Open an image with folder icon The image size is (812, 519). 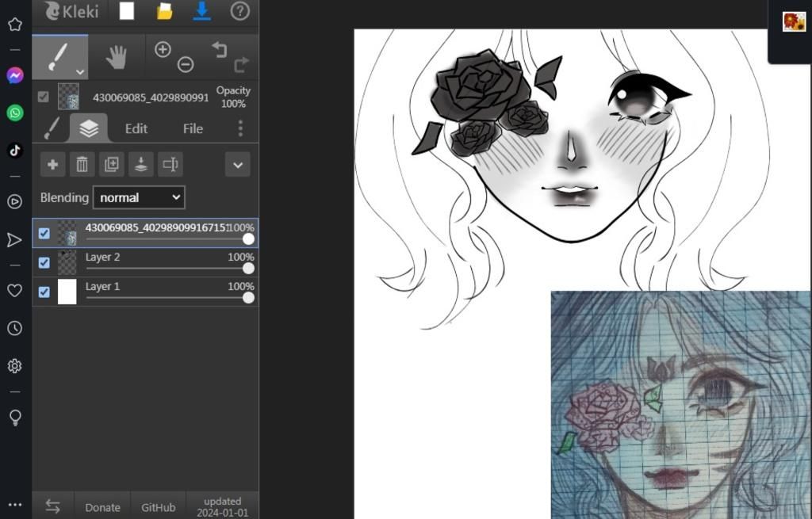[164, 11]
